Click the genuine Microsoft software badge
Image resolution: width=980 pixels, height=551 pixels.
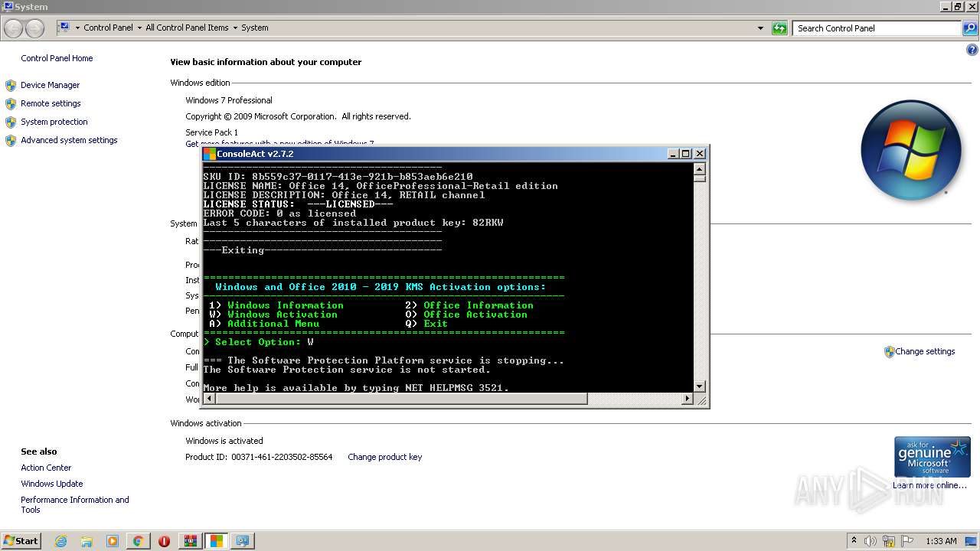932,457
